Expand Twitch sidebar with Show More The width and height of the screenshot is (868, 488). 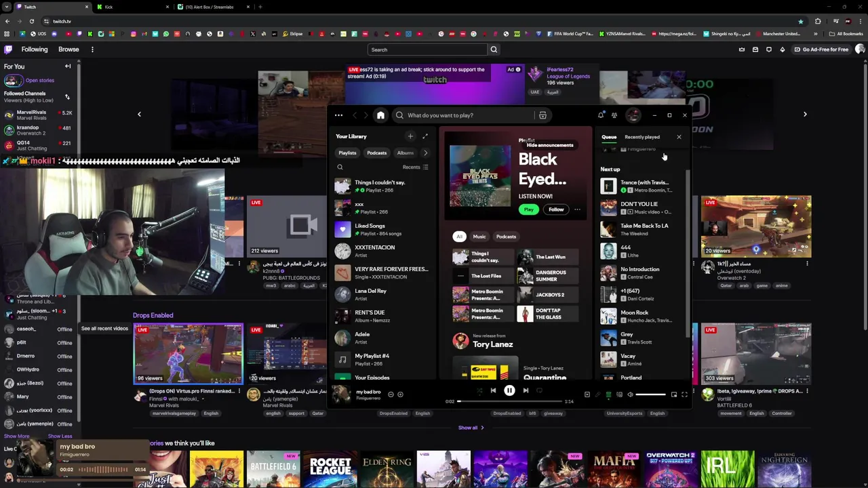point(16,436)
